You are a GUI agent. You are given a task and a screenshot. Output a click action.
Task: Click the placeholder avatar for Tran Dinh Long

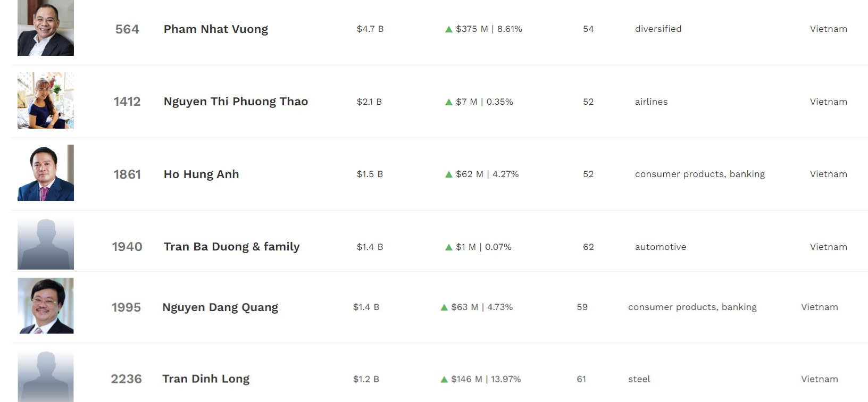pos(46,376)
